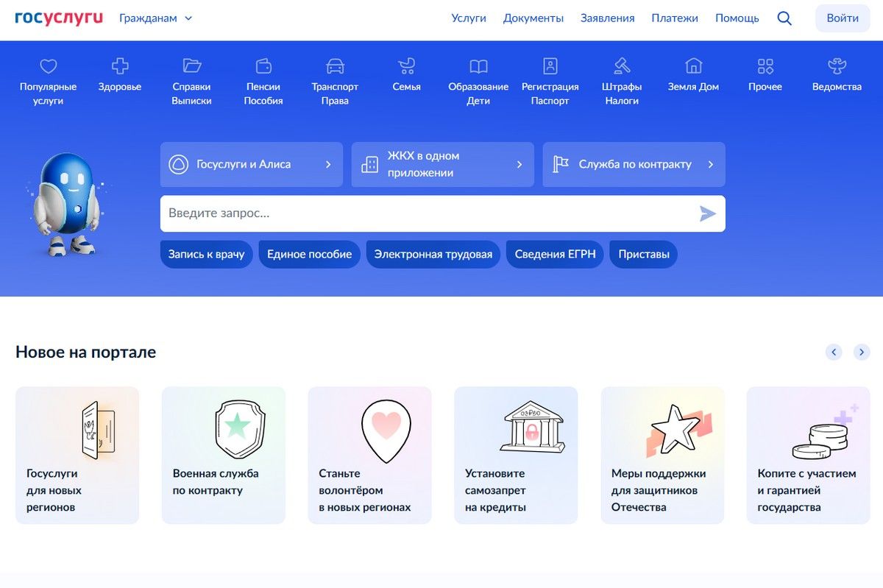Open Военная служба по контракту card
883x588 pixels.
(224, 456)
